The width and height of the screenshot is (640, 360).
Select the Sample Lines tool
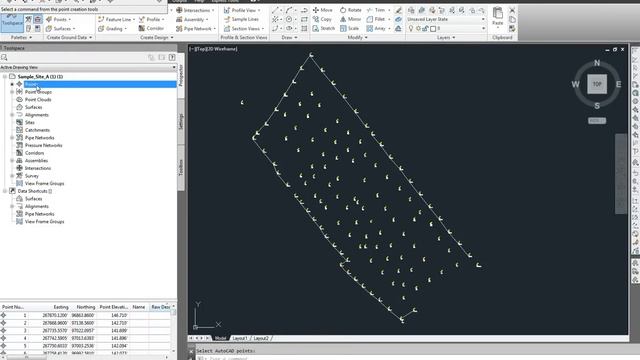pos(241,19)
